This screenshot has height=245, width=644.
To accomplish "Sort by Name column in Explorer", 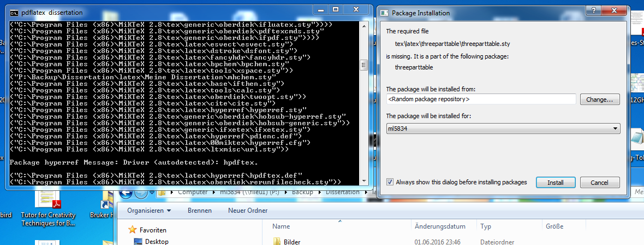I will tap(281, 226).
